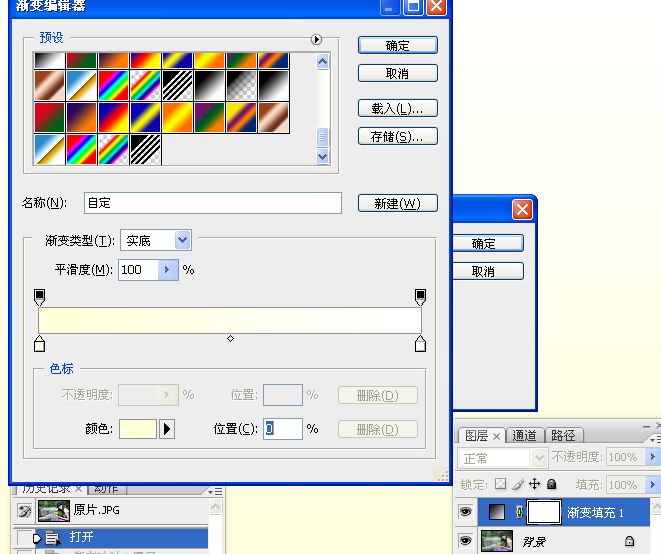Open color stop arrow next to 颜色
The width and height of the screenshot is (661, 554).
point(167,429)
